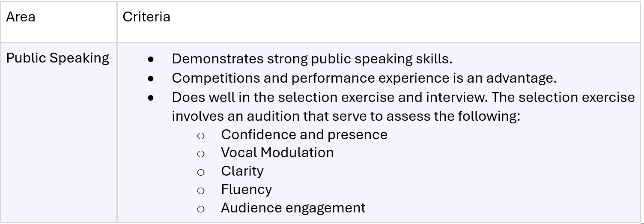Image resolution: width=644 pixels, height=224 pixels.
Task: Click the hollow bullet beside 'Clarity'
Action: 200,172
